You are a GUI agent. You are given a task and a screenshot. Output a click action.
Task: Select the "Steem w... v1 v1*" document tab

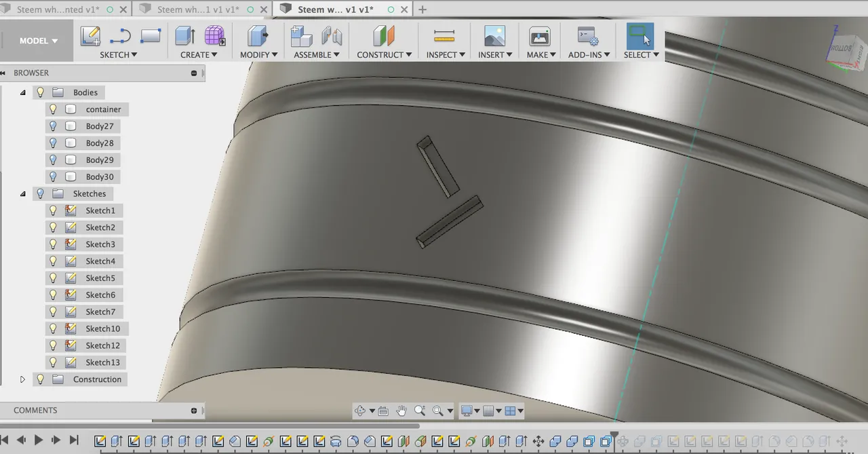[x=336, y=10]
